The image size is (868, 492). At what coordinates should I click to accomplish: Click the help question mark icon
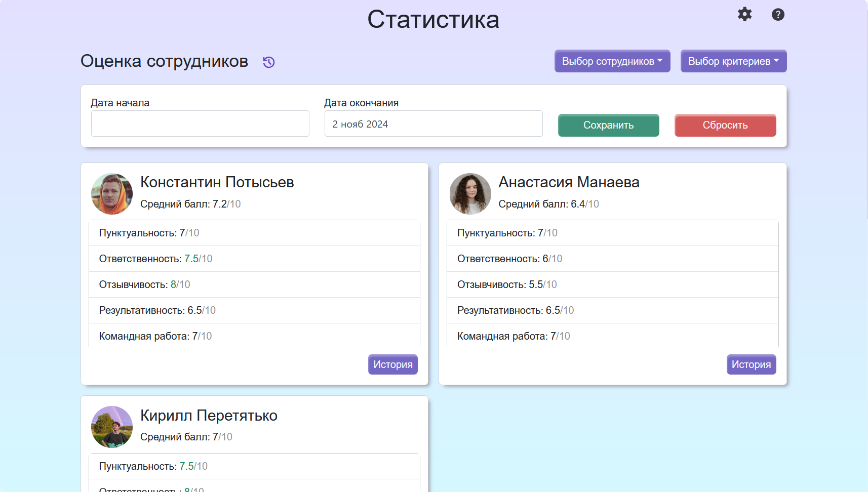tap(778, 15)
